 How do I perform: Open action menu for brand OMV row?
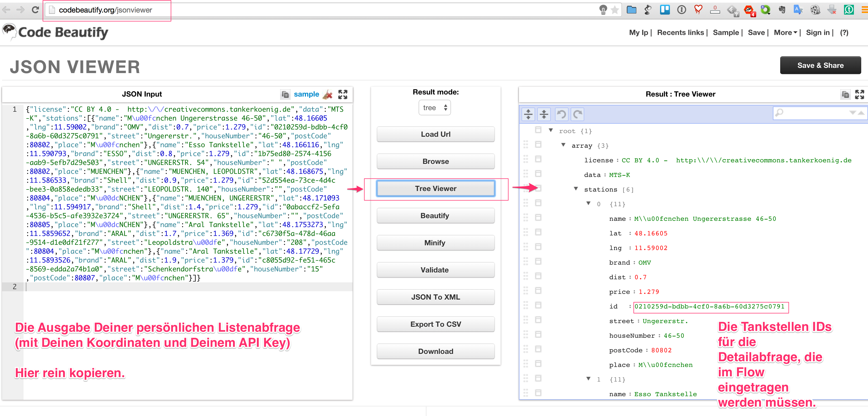(538, 261)
